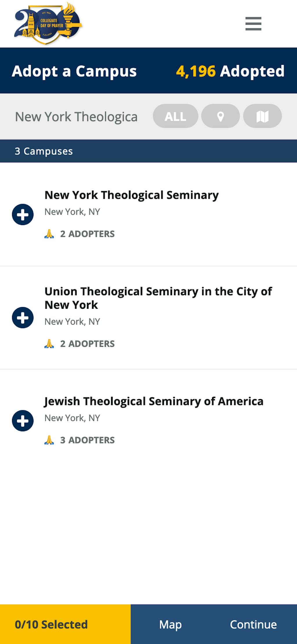Open the folded map view icon
Image resolution: width=297 pixels, height=644 pixels.
point(262,116)
